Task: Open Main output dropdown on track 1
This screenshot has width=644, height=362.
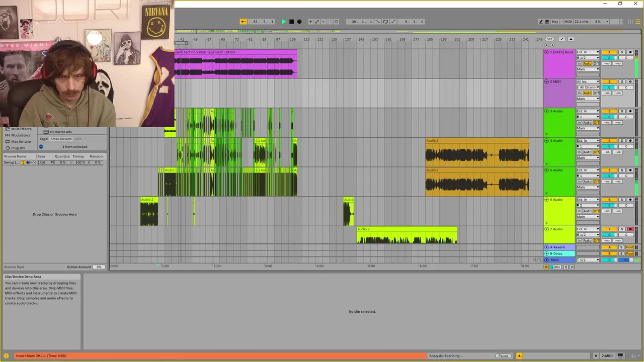Action: click(x=588, y=69)
